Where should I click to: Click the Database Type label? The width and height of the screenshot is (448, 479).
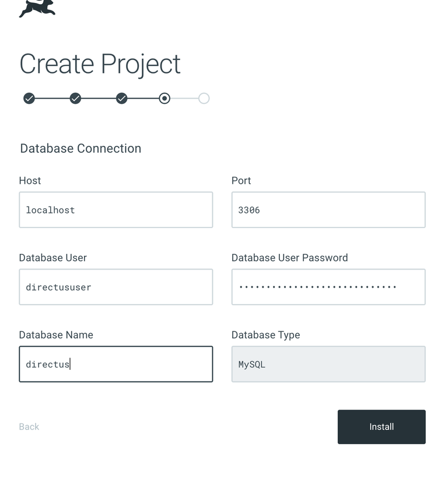(265, 334)
